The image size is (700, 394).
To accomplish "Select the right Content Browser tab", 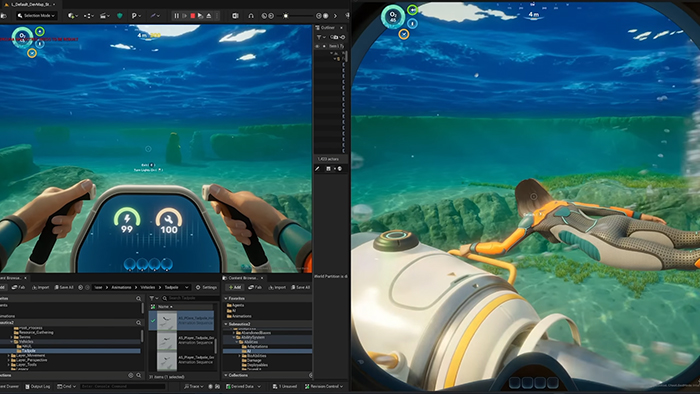I will pos(242,278).
